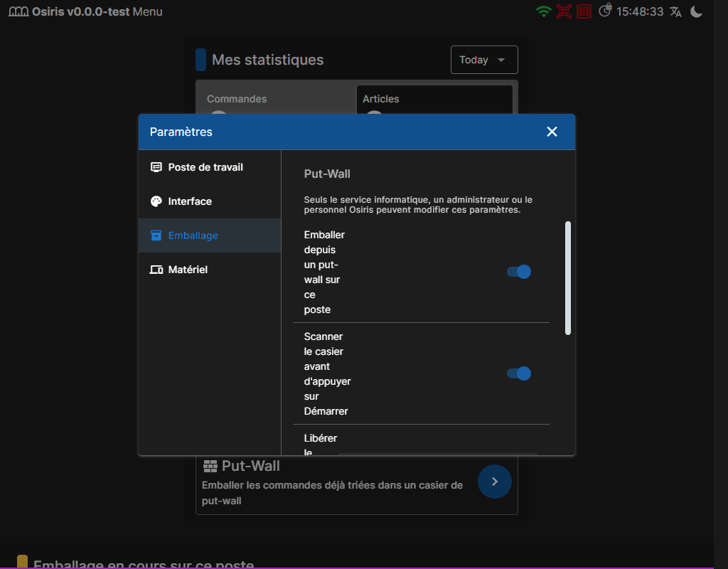Click the arrow button on the Put-Wall card
Viewport: 728px width, 569px height.
click(x=495, y=482)
